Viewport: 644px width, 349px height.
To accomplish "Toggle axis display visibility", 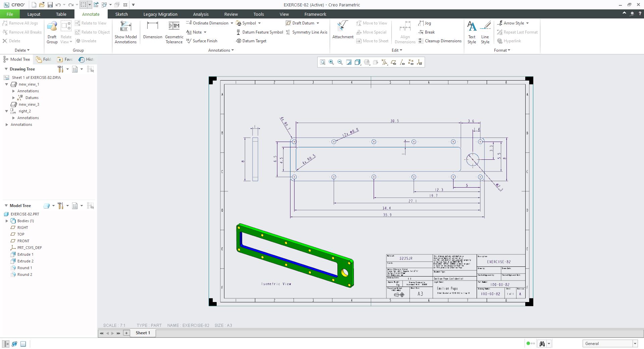I will (402, 62).
